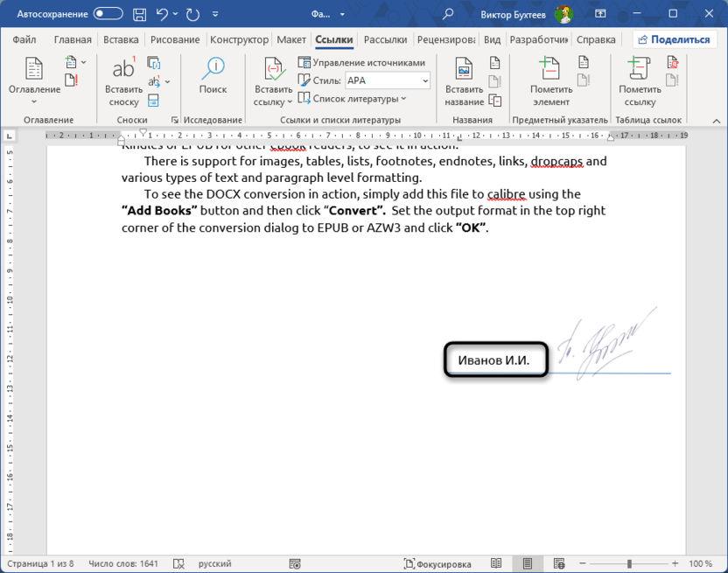This screenshot has width=728, height=573.
Task: Enable Фокусировка focus mode
Action: click(437, 564)
